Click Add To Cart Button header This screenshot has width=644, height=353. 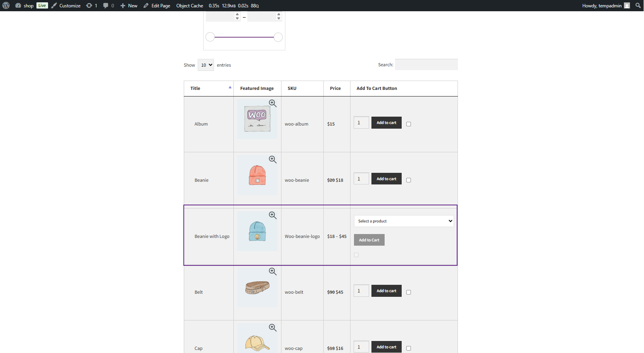(x=404, y=88)
